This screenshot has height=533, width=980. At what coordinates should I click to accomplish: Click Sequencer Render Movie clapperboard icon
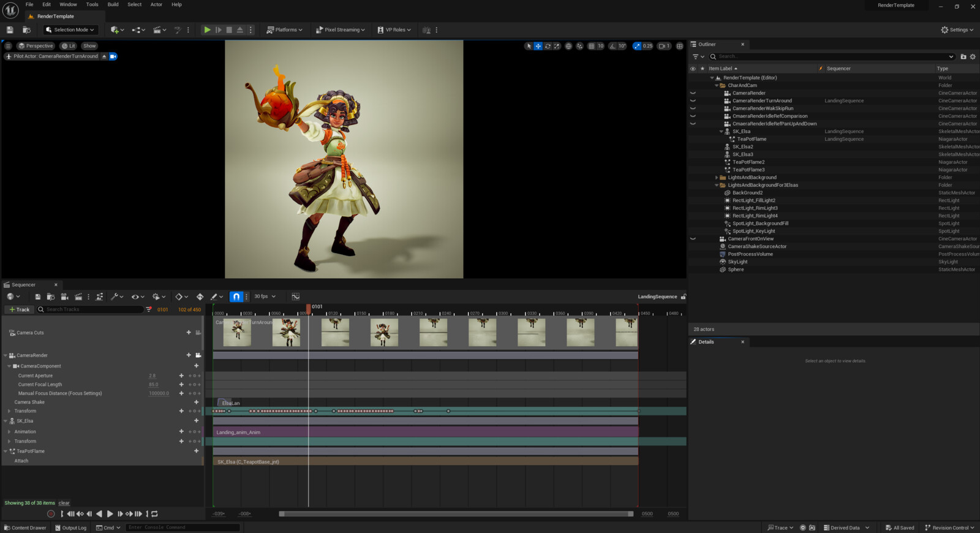(x=78, y=297)
